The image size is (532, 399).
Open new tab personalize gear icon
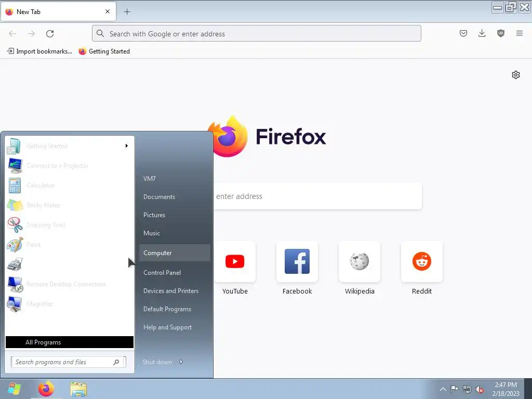pos(516,75)
